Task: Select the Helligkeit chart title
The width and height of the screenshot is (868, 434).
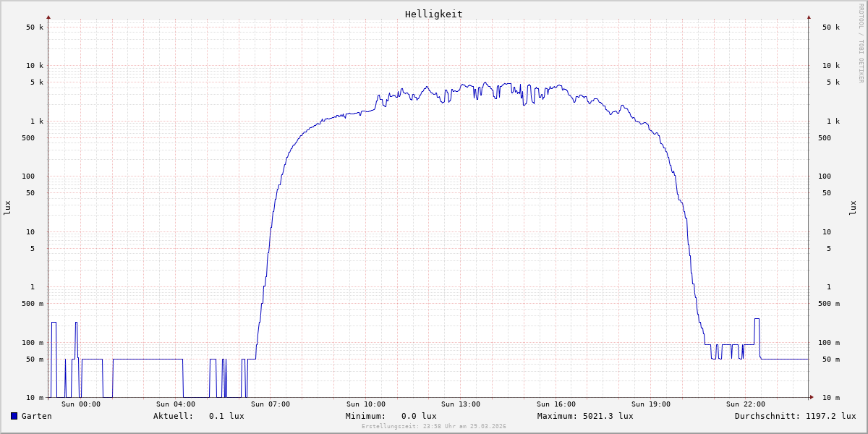Action: tap(433, 14)
